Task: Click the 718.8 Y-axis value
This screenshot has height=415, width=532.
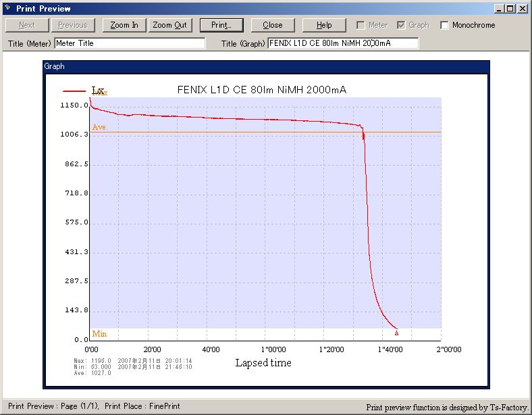Action: click(76, 193)
